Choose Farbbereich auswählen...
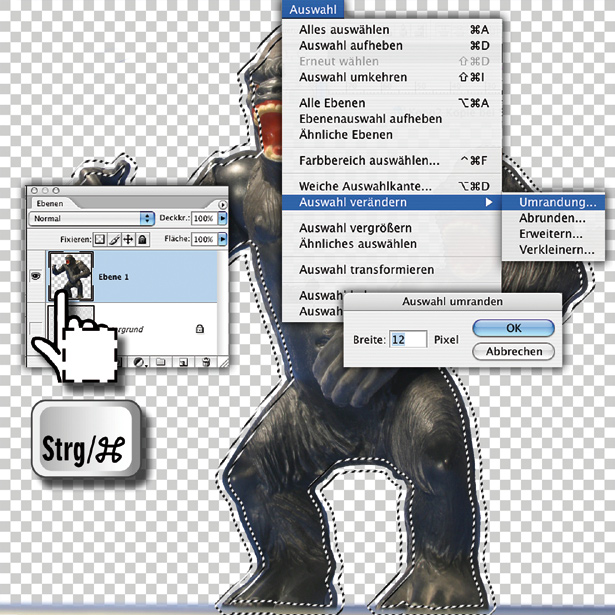 tap(392, 160)
